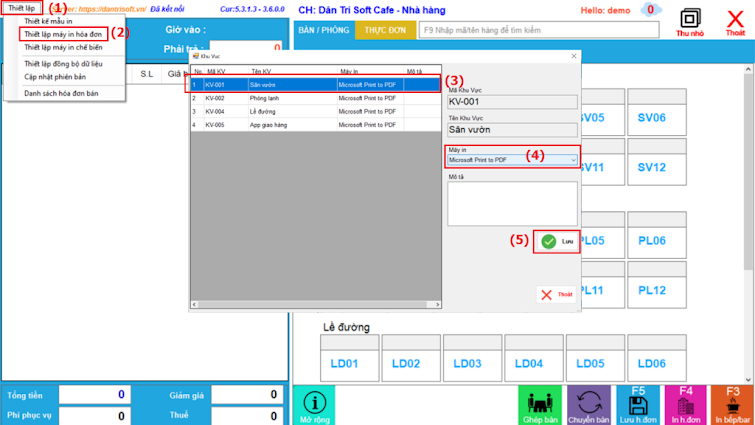Open the Thiết lập menu
The width and height of the screenshot is (755, 425).
click(x=22, y=8)
